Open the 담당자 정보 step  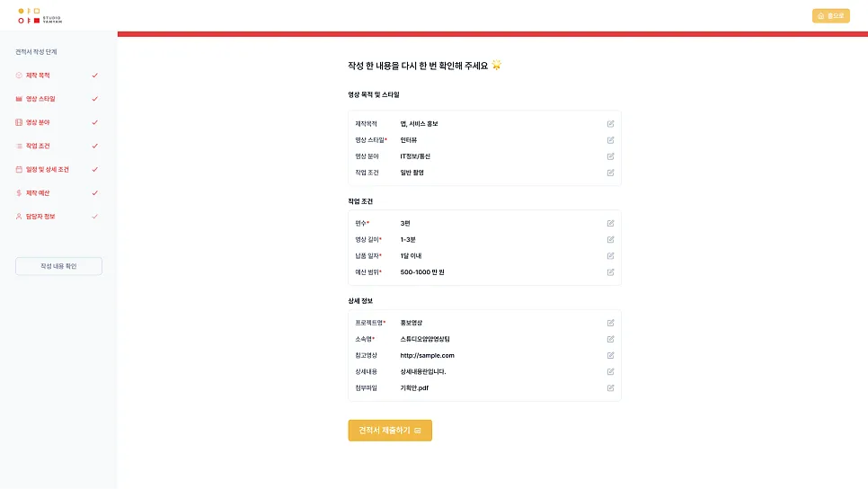coord(40,217)
